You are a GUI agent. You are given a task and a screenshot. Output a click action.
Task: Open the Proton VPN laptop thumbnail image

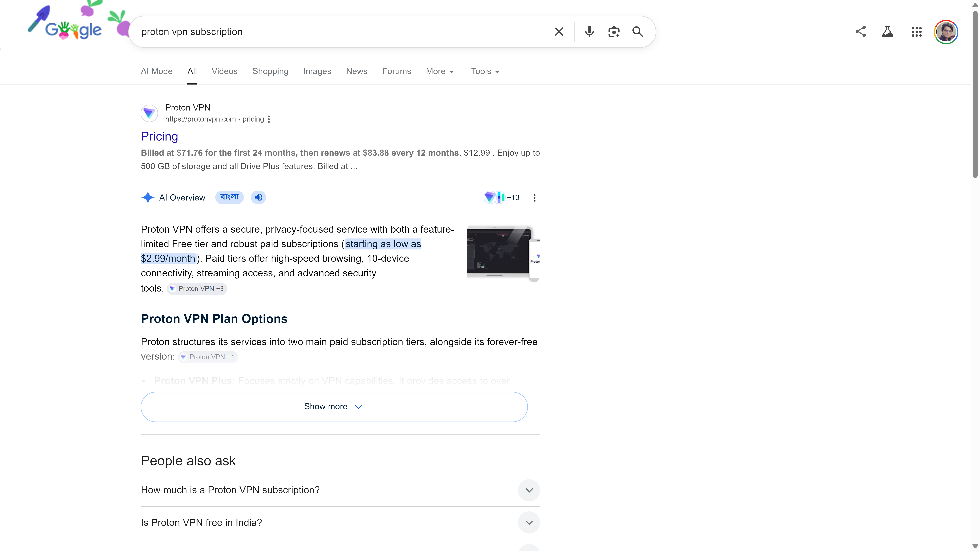coord(503,253)
